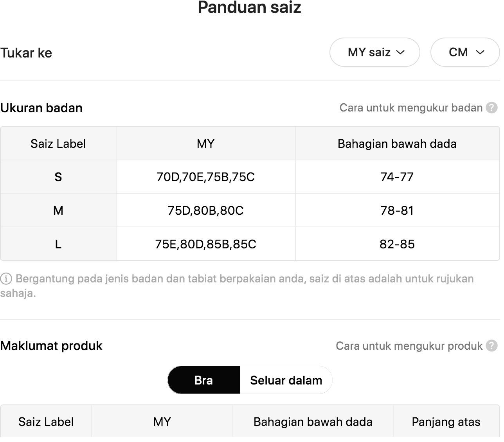Open the CM unit dropdown
The height and width of the screenshot is (442, 504).
(465, 52)
